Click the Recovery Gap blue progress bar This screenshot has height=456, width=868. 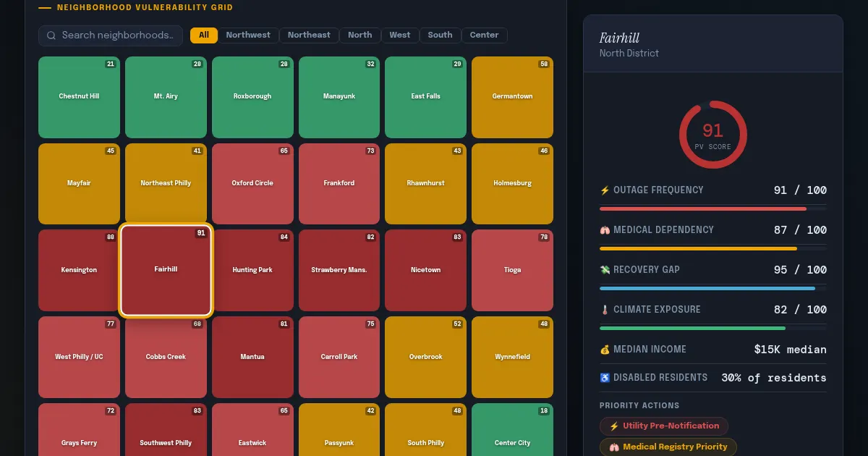pos(707,288)
